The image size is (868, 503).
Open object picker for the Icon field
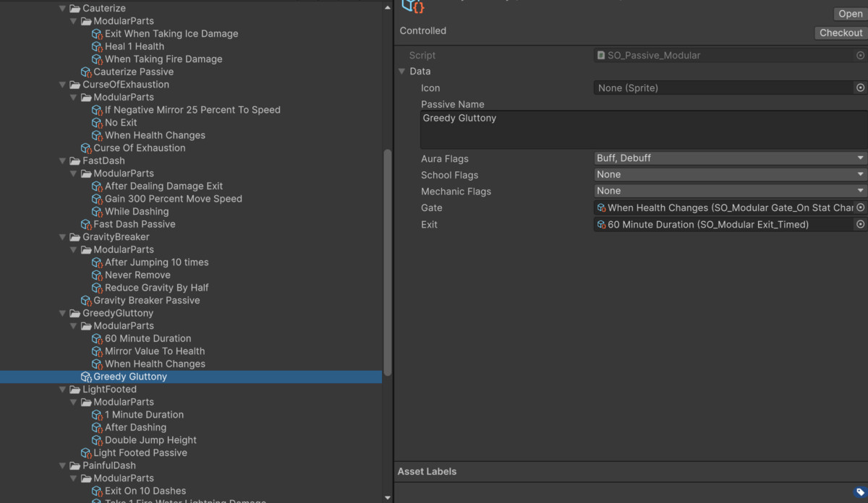[x=860, y=87]
